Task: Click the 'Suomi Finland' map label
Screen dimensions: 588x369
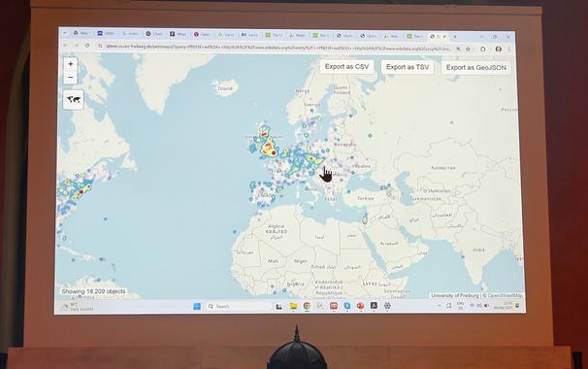Action: 342,89
